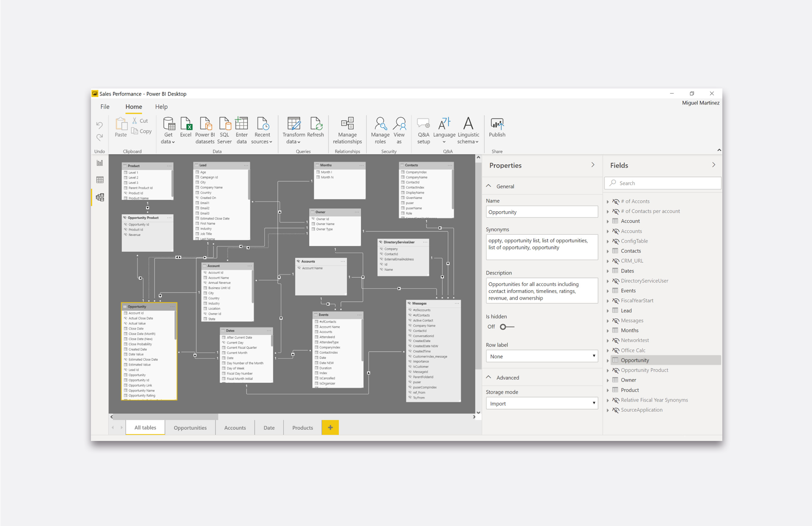Open the File menu
Image resolution: width=812 pixels, height=526 pixels.
[x=105, y=107]
